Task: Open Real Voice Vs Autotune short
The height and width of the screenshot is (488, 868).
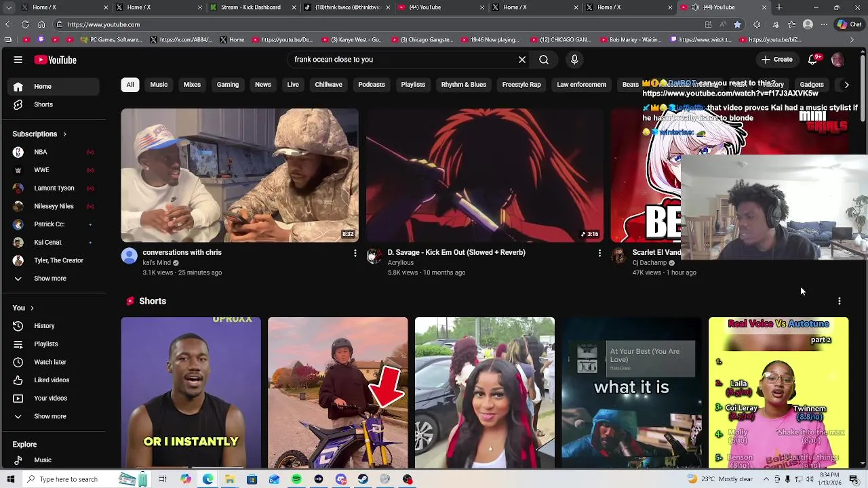Action: pos(778,393)
